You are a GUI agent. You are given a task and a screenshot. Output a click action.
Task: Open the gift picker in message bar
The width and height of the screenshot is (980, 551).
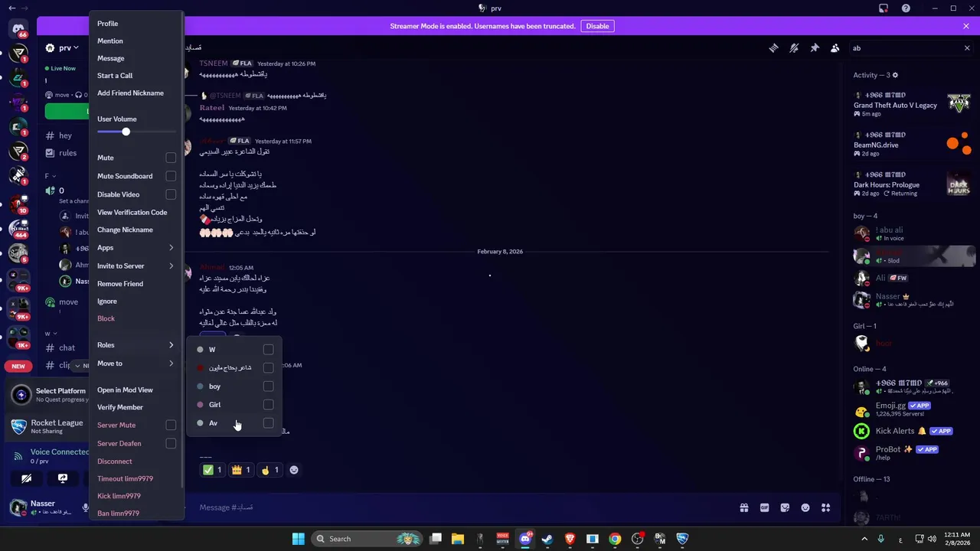click(743, 507)
